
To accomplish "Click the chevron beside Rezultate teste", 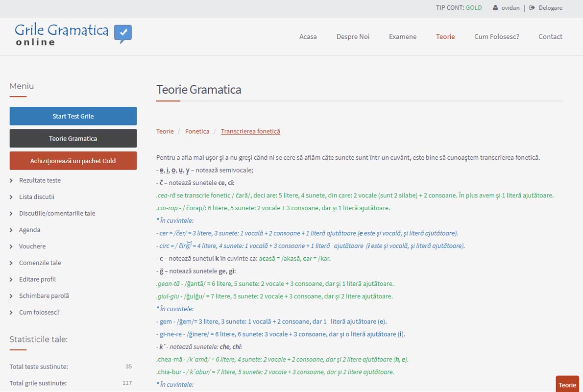I will 11,181.
